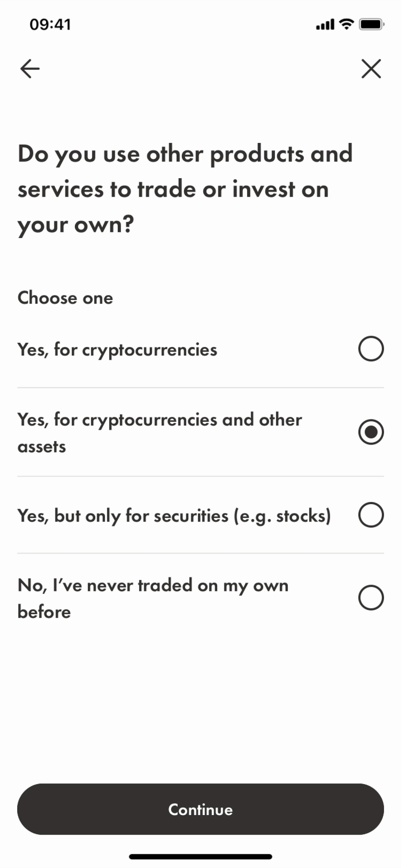Choose the 'only for securities' radio button
The height and width of the screenshot is (868, 401).
pyautogui.click(x=371, y=515)
